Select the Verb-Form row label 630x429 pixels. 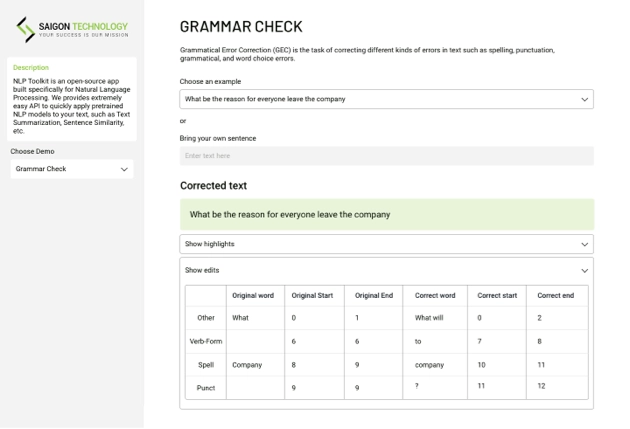click(204, 341)
